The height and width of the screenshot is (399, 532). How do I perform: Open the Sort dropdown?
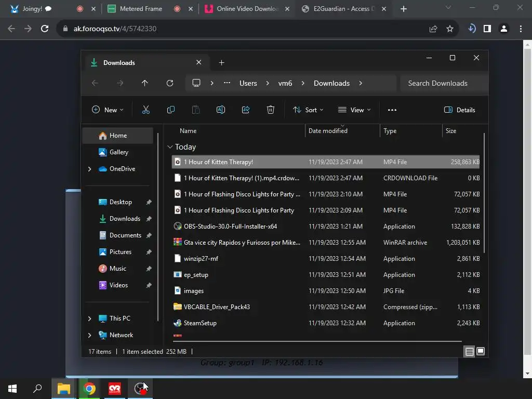coord(309,110)
